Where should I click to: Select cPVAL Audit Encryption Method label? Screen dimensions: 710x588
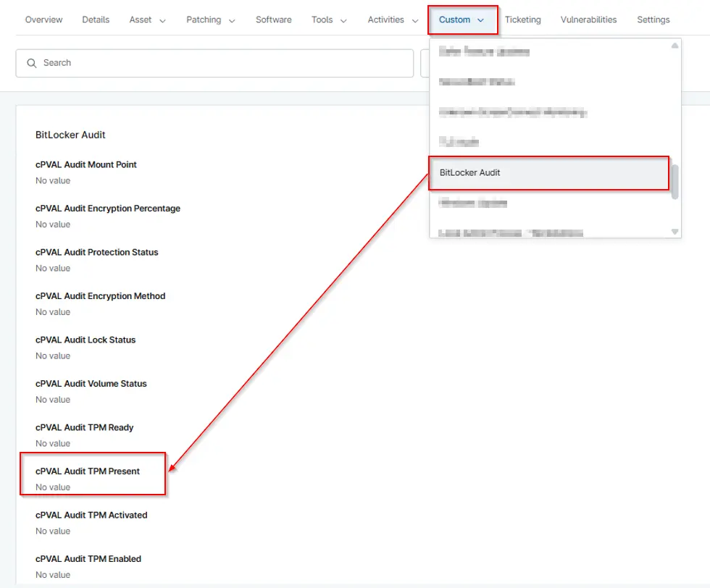(x=101, y=296)
